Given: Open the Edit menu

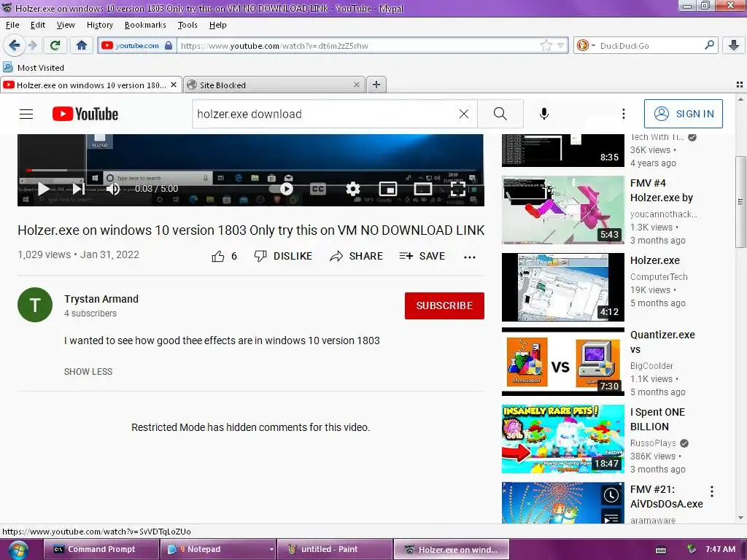Looking at the screenshot, I should tap(38, 25).
